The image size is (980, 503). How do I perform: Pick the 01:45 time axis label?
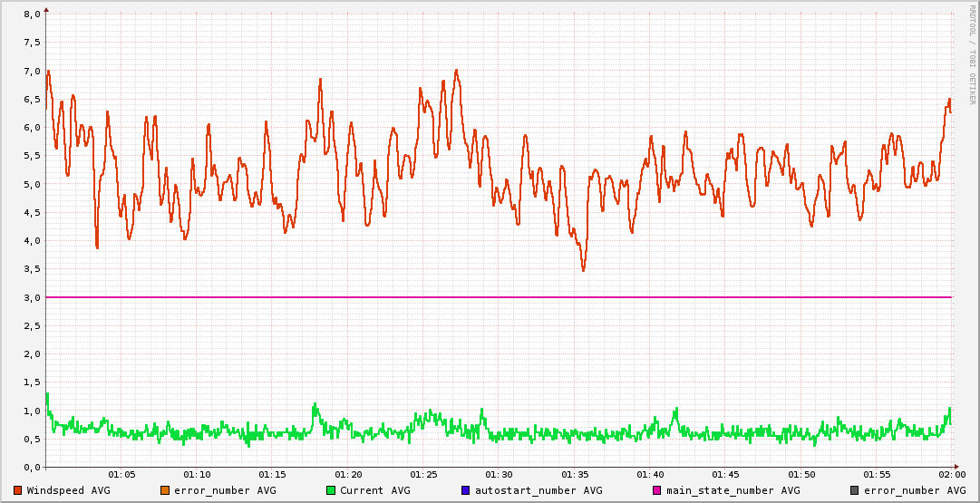(x=725, y=474)
